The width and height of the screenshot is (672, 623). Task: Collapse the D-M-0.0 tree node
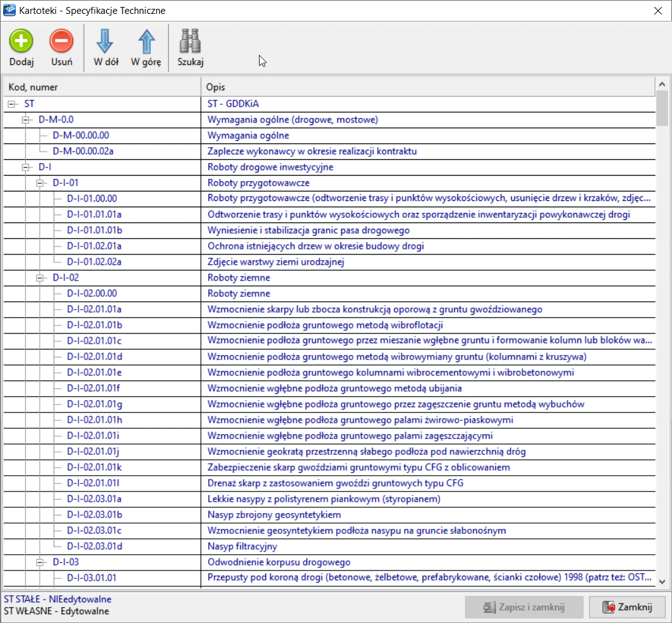26,119
